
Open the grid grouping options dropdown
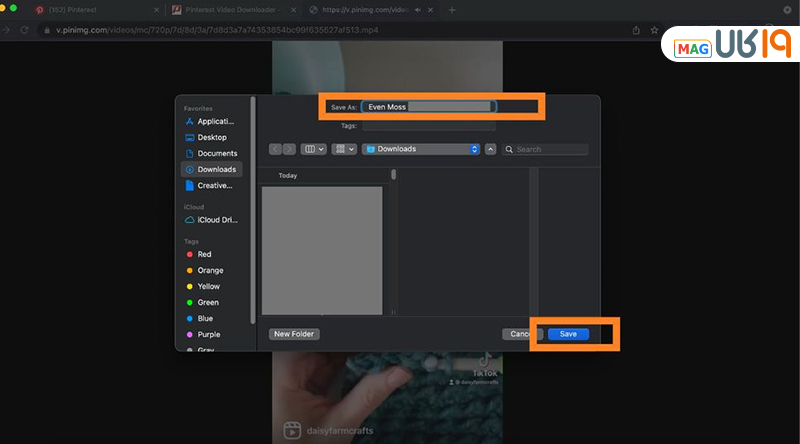(344, 149)
